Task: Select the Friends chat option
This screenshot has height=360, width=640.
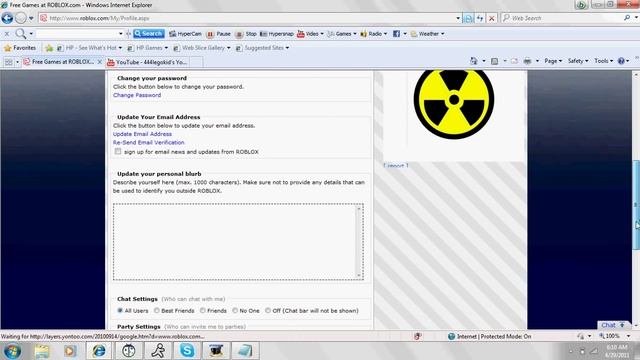Action: pos(203,311)
